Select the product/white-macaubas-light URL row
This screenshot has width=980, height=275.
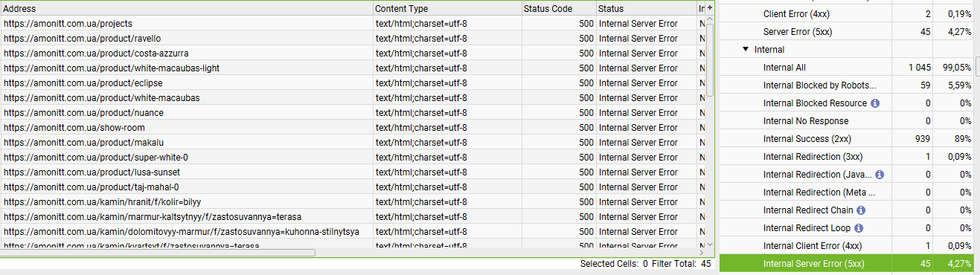(352, 68)
